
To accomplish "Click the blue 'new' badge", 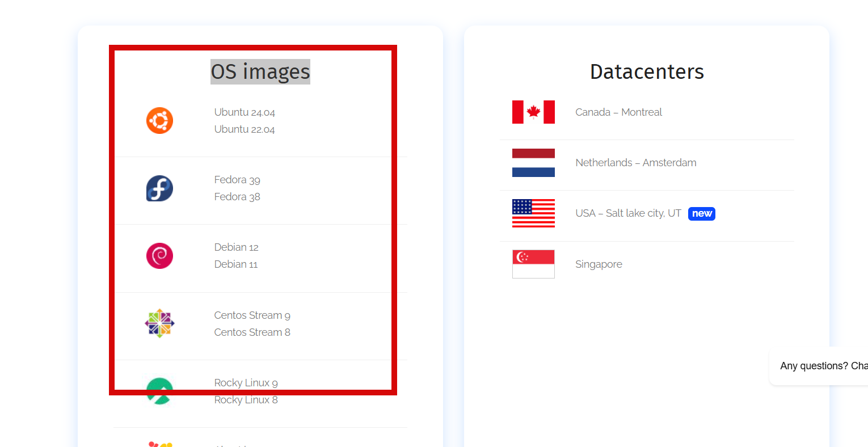I will 702,214.
